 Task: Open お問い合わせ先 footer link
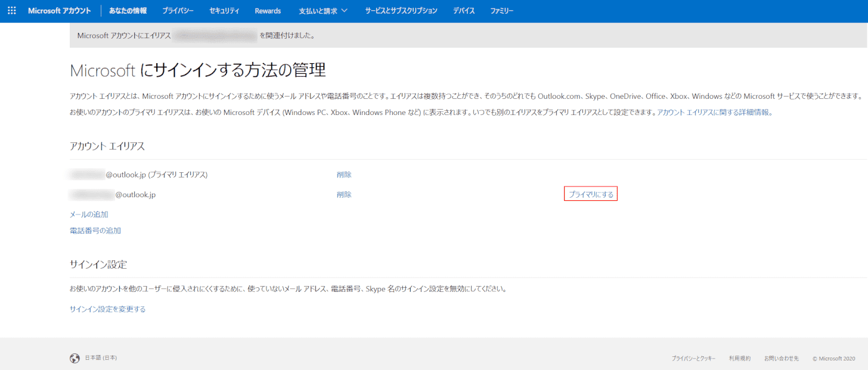[x=782, y=359]
